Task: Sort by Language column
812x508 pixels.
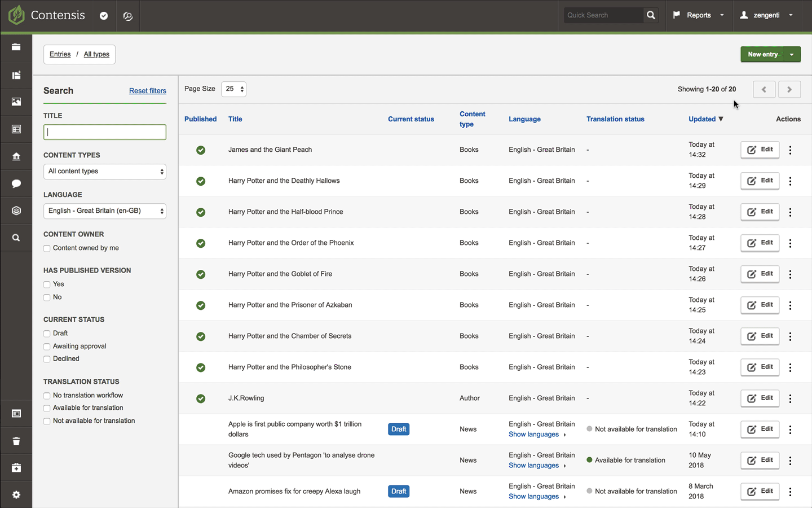Action: [x=524, y=119]
